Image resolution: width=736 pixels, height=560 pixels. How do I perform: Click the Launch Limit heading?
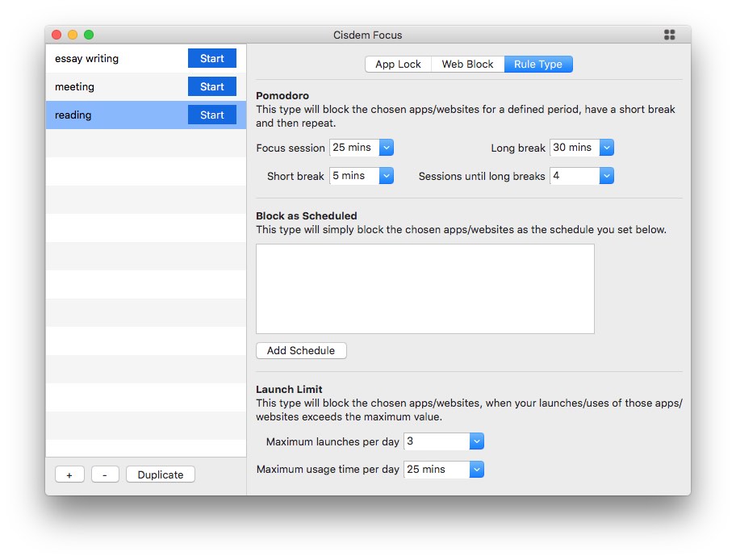(289, 389)
